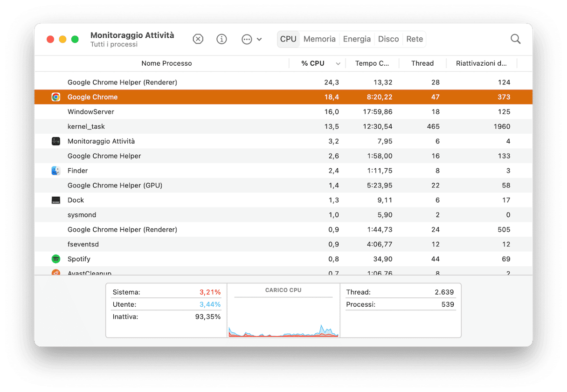Open the Disco tab
Image resolution: width=567 pixels, height=392 pixels.
tap(388, 39)
